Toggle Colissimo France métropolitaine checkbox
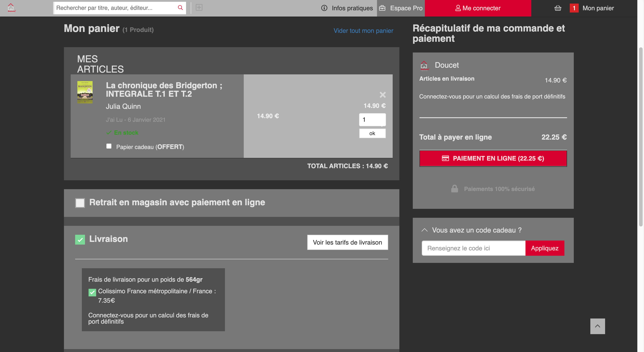This screenshot has width=644, height=352. 92,292
